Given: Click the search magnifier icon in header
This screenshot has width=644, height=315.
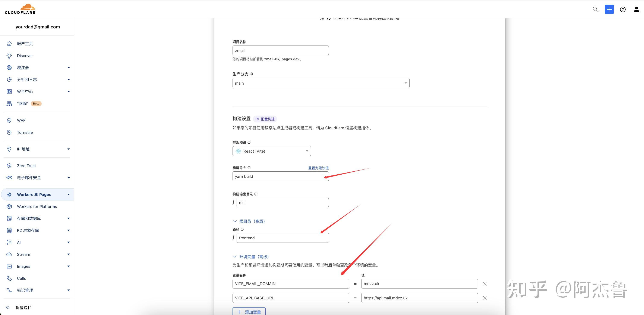Looking at the screenshot, I should point(595,9).
